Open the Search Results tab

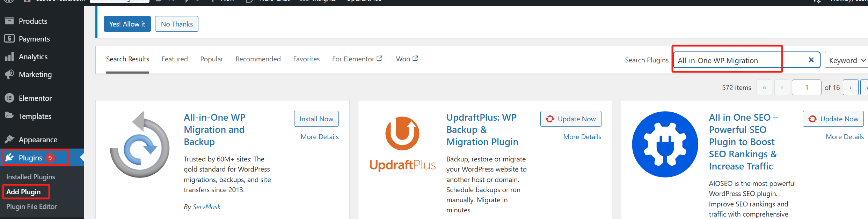127,59
